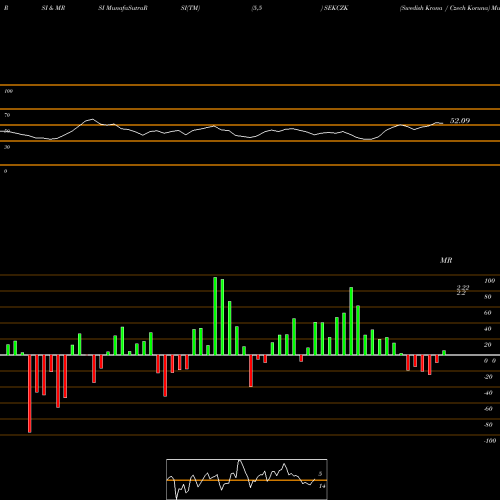Click the longest red bar in MR histogram
This screenshot has width=500, height=500.
30,394
